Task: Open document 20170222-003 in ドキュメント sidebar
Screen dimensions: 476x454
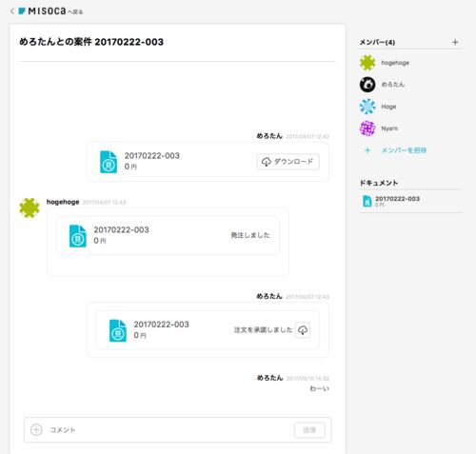Action: (410, 201)
